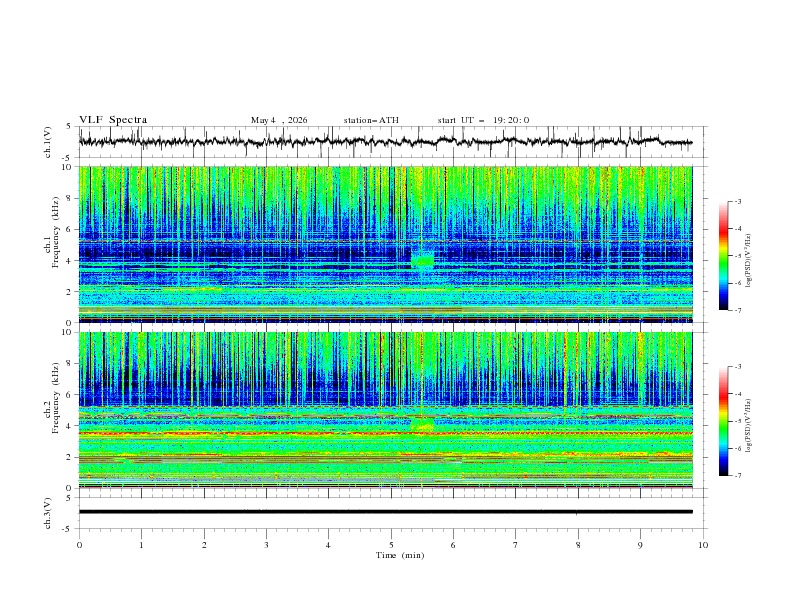Click the ch.1 color bar beside upper spectrogram

723,256
